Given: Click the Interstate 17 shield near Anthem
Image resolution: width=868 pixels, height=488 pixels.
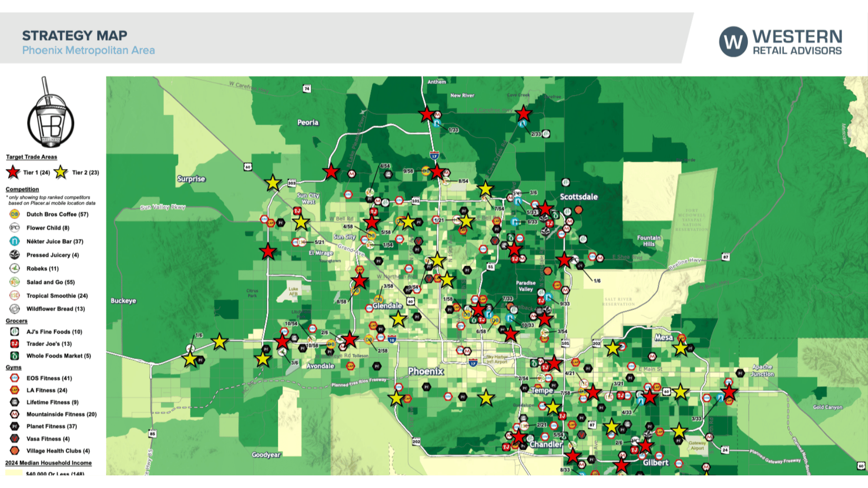Looking at the screenshot, I should 434,156.
